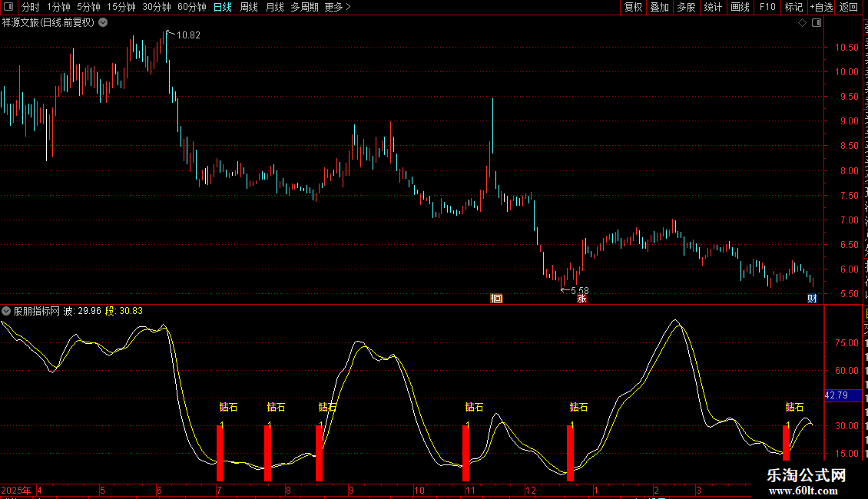
Task: Open the dropdown beside 祥源文旅 chart title
Action: [x=103, y=23]
